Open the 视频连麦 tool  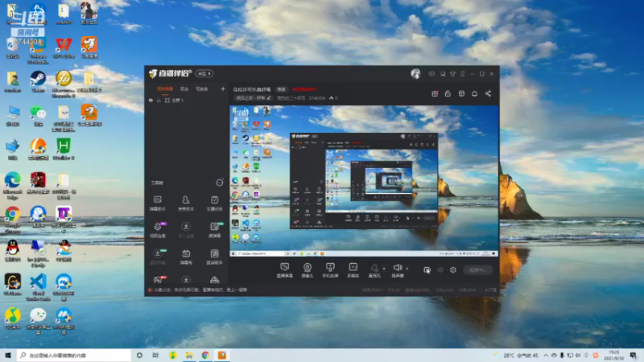(x=158, y=230)
